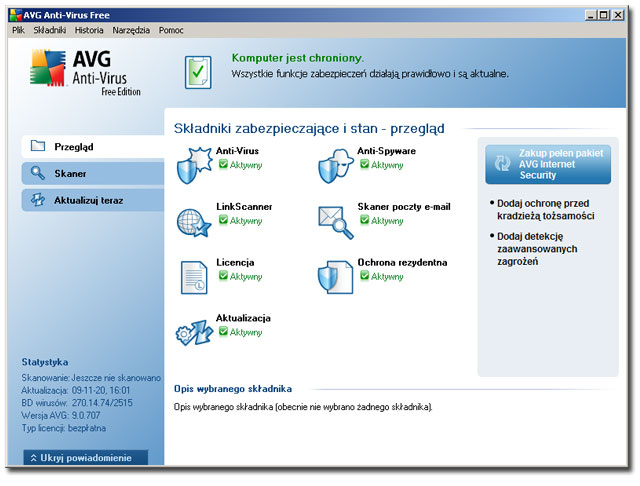Click the AVG title bar application icon

coord(16,15)
